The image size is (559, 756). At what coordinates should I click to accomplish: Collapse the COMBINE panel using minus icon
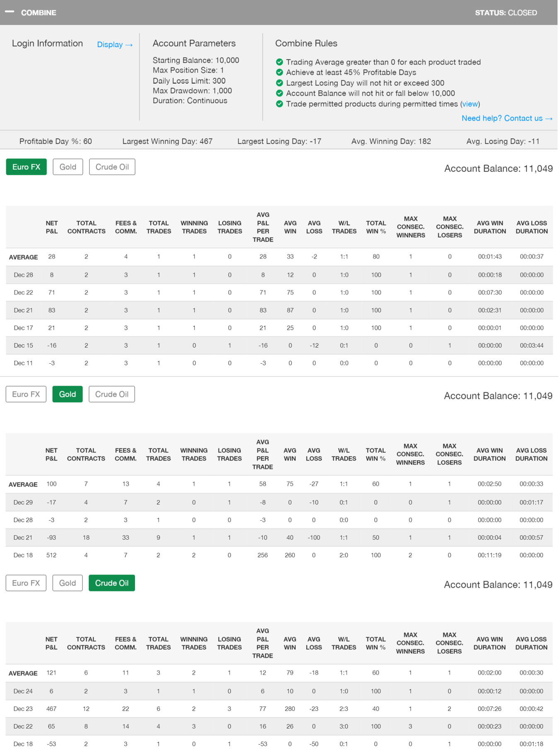[x=10, y=12]
